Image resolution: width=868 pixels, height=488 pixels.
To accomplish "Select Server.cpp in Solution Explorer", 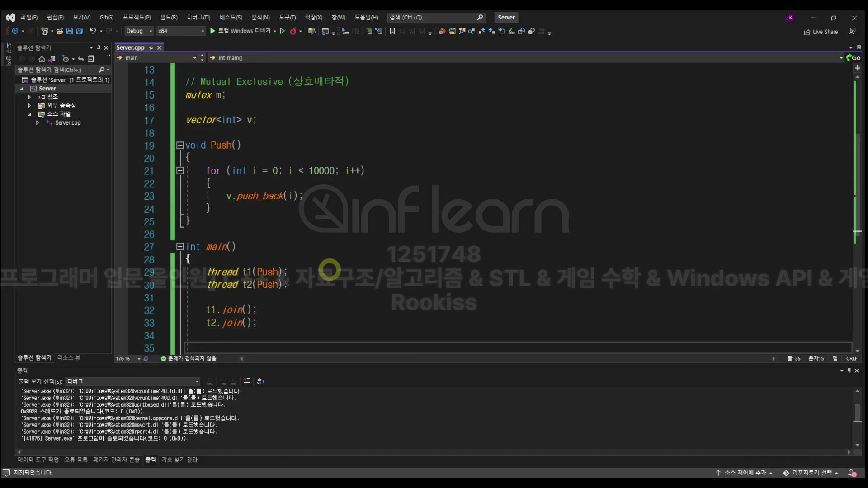I will [68, 123].
